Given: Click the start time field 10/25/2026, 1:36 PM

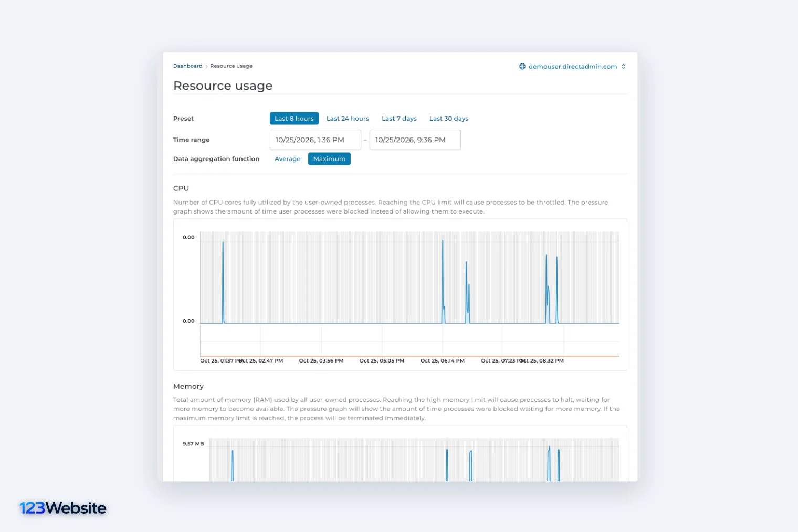Looking at the screenshot, I should click(x=316, y=140).
